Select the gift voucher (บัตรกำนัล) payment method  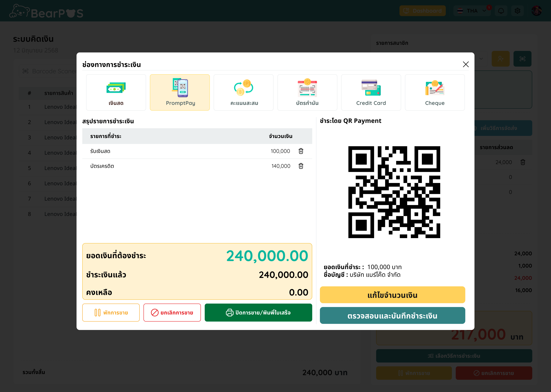tap(307, 92)
